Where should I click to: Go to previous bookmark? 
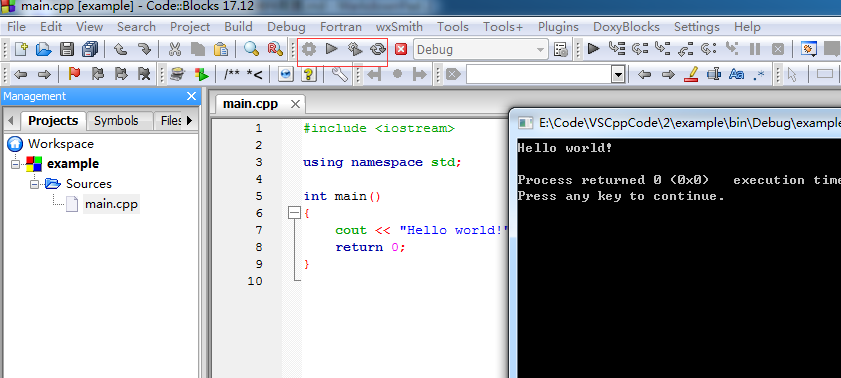98,74
